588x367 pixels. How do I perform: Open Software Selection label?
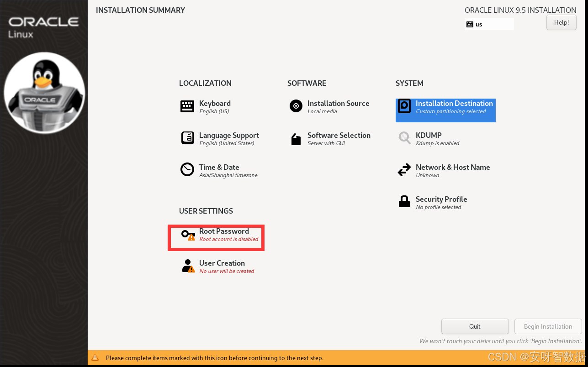[339, 136]
